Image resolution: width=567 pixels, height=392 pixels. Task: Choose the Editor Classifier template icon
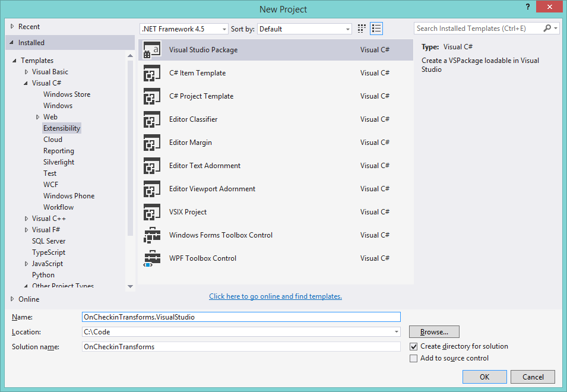click(153, 119)
